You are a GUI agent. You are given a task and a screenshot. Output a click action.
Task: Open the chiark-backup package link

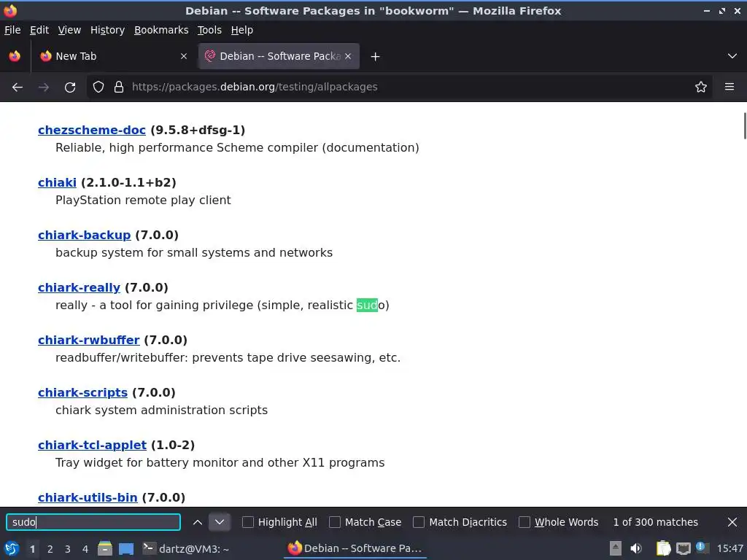pos(85,235)
